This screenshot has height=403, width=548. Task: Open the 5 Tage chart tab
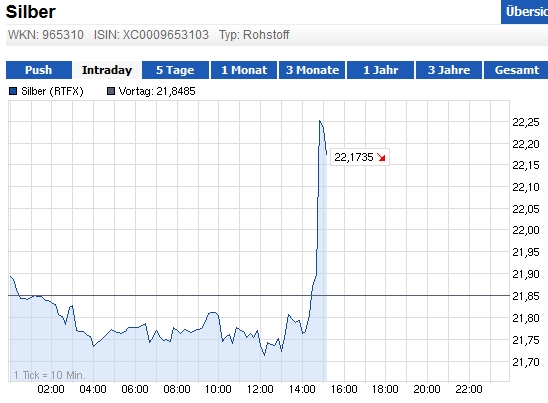tap(175, 70)
